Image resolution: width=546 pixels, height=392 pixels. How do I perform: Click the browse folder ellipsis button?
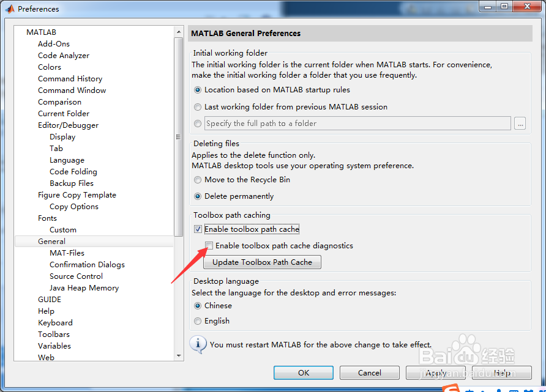(x=520, y=124)
